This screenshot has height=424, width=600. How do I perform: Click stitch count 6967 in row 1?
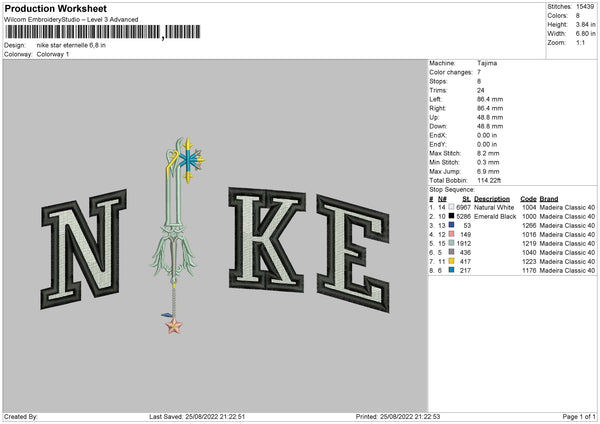point(463,207)
